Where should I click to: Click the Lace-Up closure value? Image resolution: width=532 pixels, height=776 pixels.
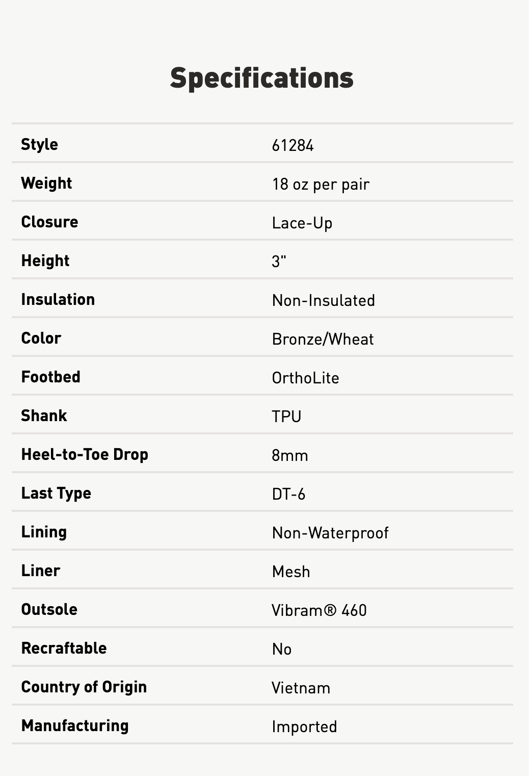(x=302, y=223)
